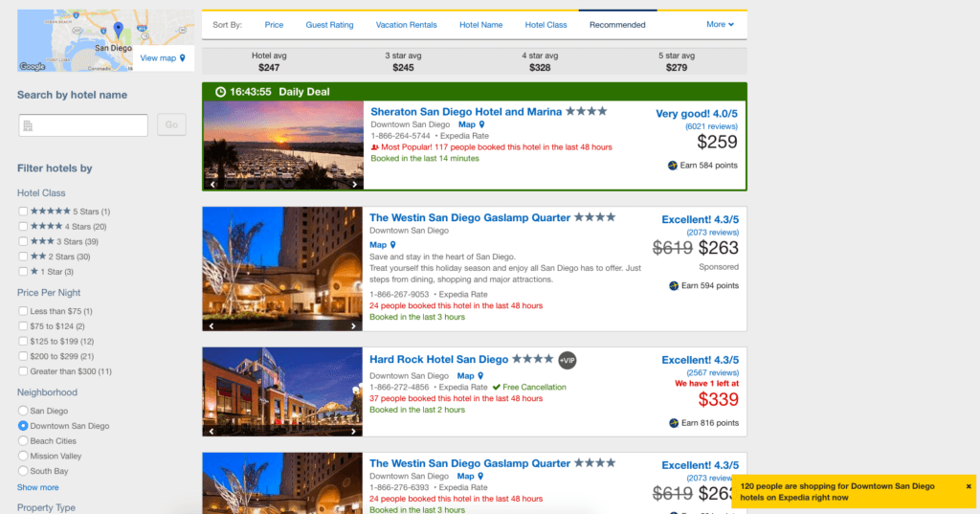Sort results by Price

coord(274,25)
